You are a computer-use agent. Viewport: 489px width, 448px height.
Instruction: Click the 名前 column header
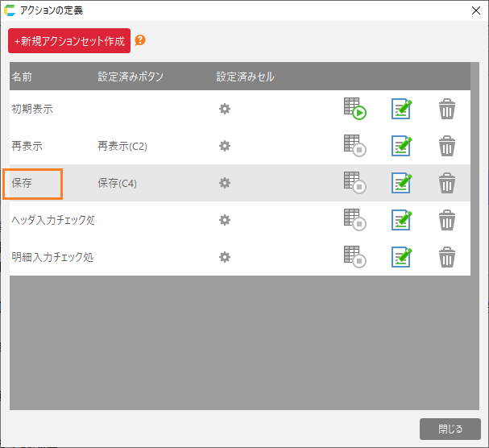22,77
